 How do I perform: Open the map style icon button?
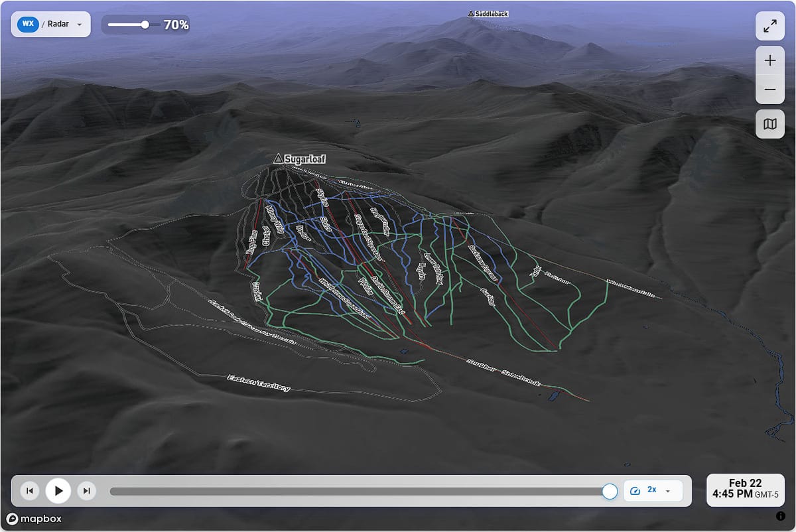pos(770,124)
